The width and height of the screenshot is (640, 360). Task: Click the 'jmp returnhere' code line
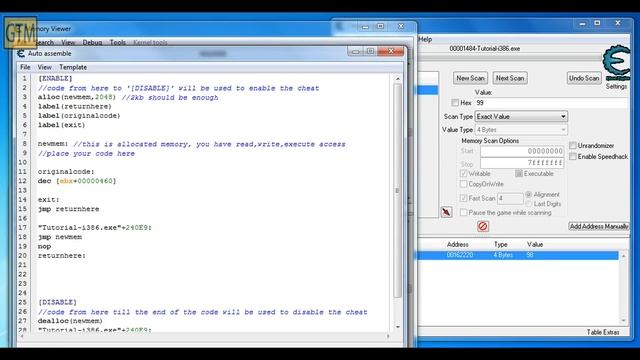(x=69, y=209)
